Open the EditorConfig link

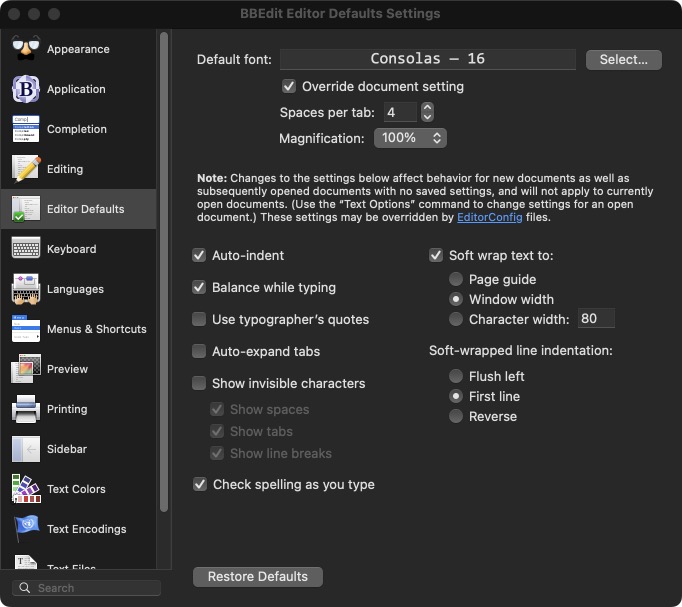coord(491,217)
